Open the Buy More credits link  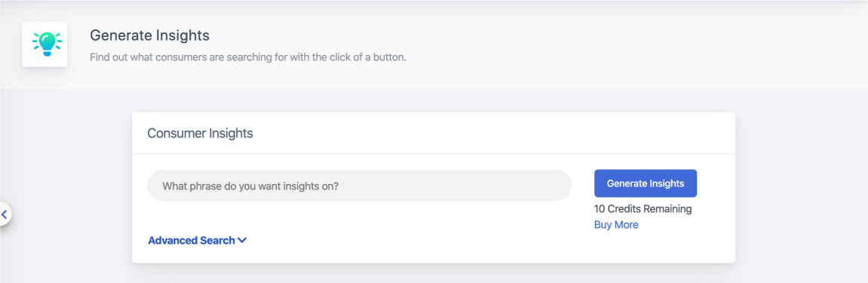pyautogui.click(x=616, y=225)
